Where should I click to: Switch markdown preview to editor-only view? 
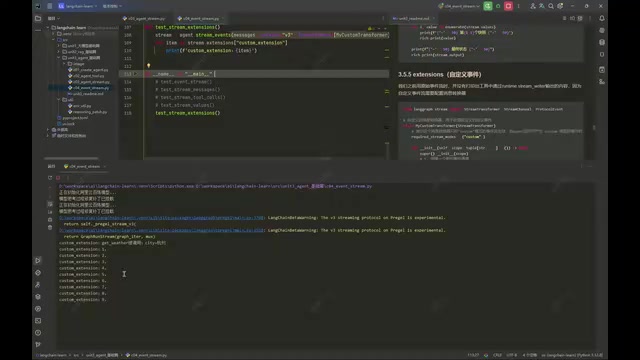[564, 18]
